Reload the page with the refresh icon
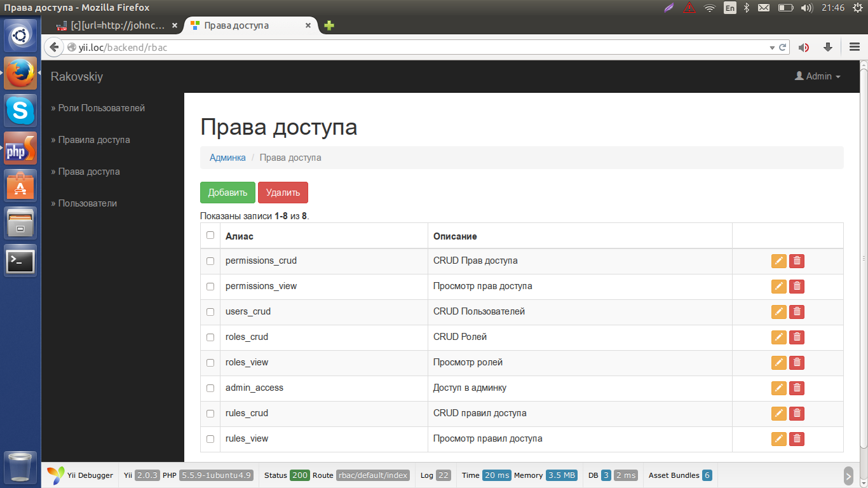The width and height of the screenshot is (868, 488). pos(783,48)
